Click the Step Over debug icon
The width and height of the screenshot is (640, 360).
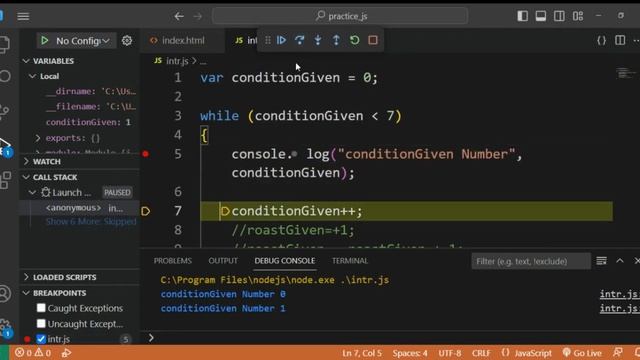pyautogui.click(x=300, y=40)
